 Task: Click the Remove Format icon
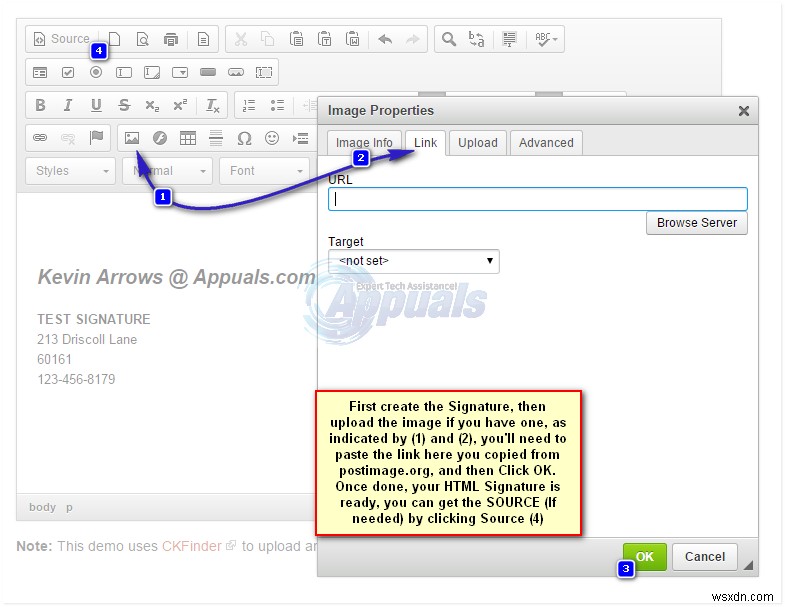pyautogui.click(x=213, y=105)
